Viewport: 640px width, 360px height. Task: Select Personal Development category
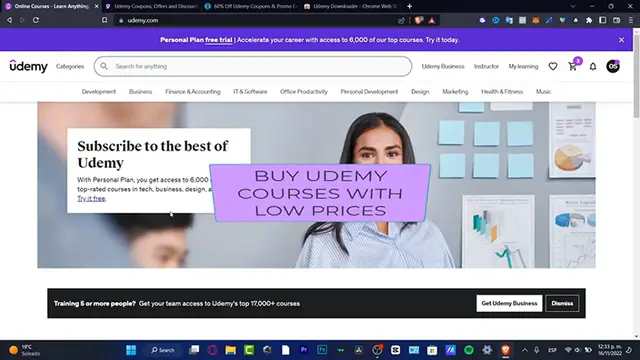tap(369, 92)
